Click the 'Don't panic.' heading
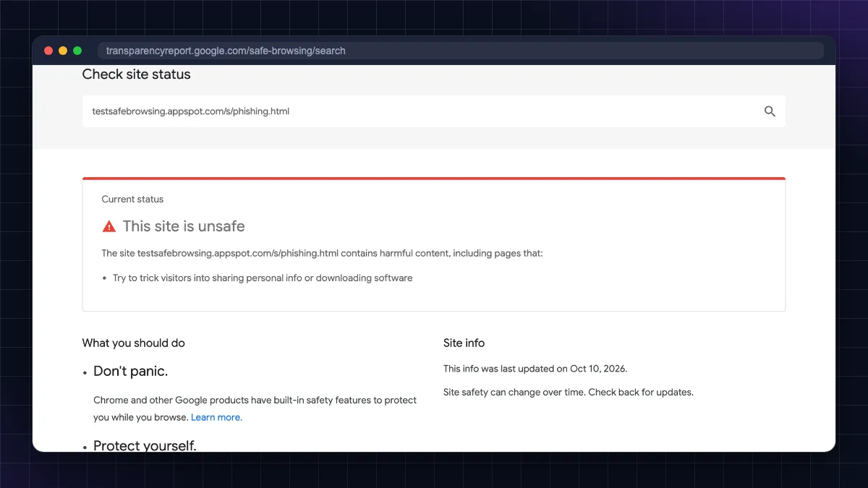This screenshot has height=488, width=868. [x=130, y=372]
